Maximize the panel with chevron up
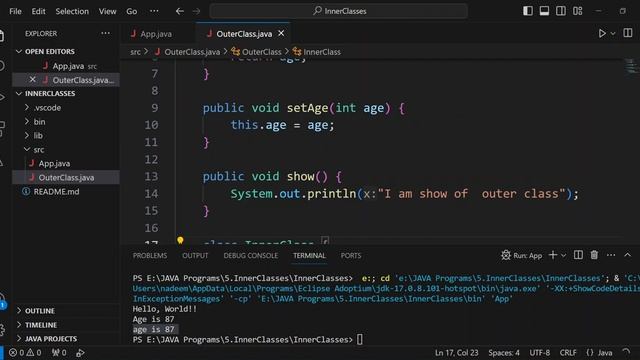This screenshot has height=360, width=640. pos(627,255)
